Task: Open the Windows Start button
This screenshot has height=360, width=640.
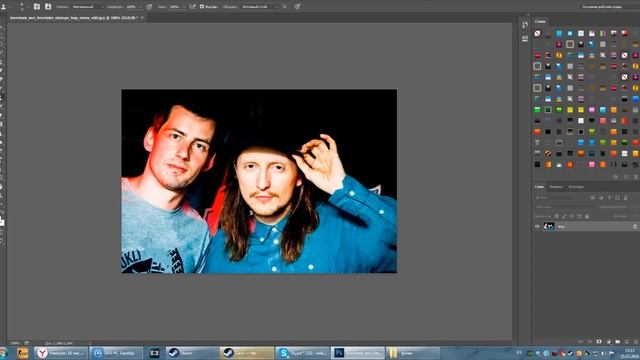Action: click(x=3, y=353)
